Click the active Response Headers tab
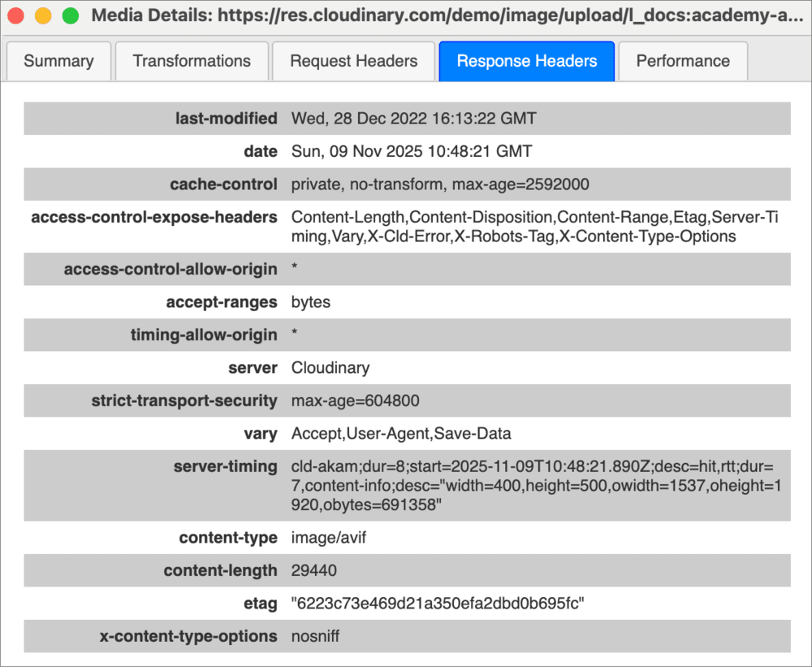The image size is (812, 667). (526, 61)
